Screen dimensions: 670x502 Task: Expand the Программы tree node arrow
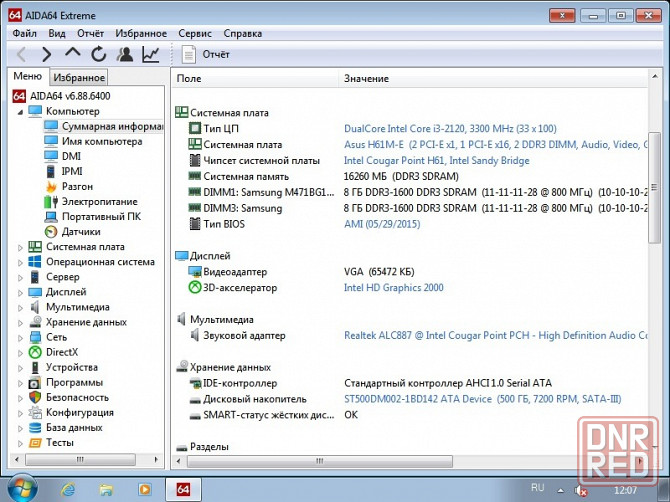pyautogui.click(x=20, y=383)
